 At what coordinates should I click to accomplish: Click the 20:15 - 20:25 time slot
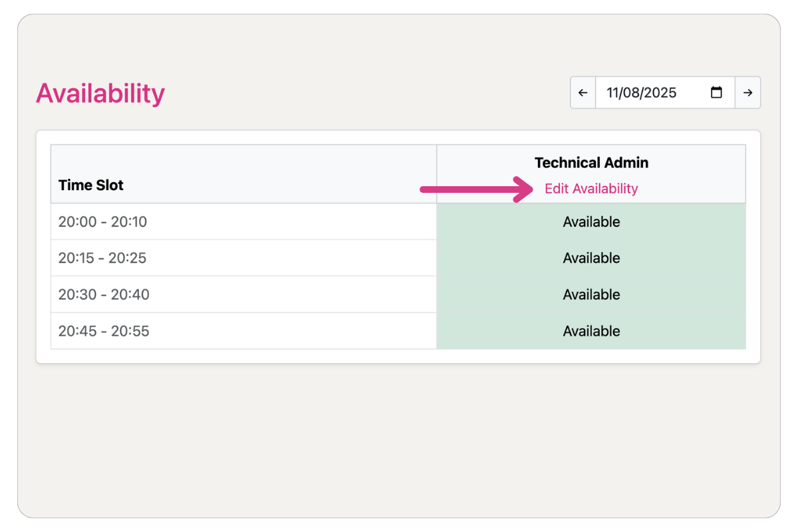243,258
